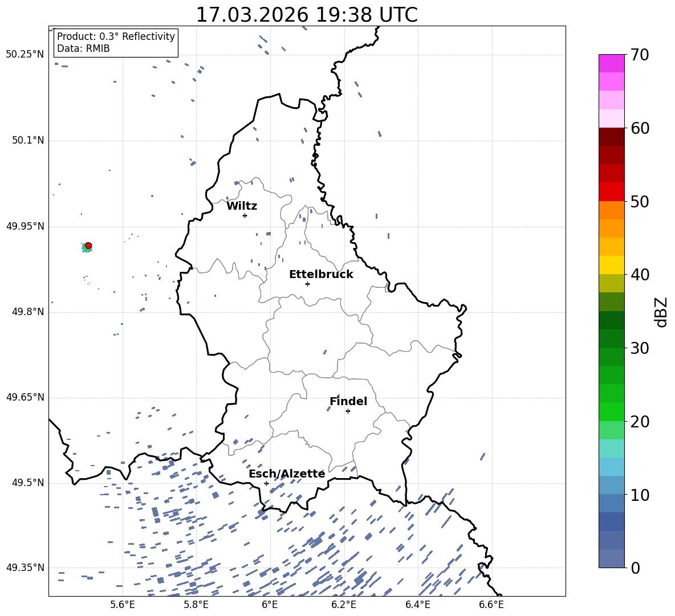The width and height of the screenshot is (675, 616).
Task: Click the 5.6°E longitude label
Action: click(123, 605)
